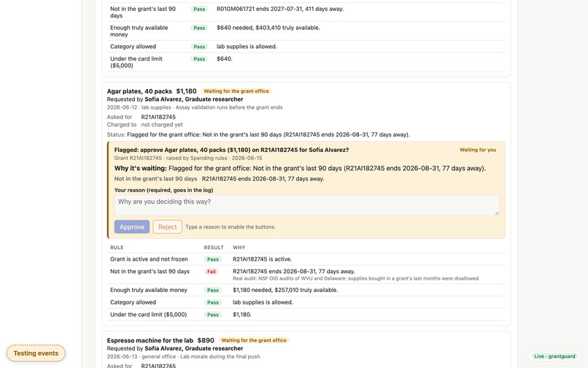Click the $1,180 price in the Agar plates title
This screenshot has width=588, height=368.
tap(186, 91)
